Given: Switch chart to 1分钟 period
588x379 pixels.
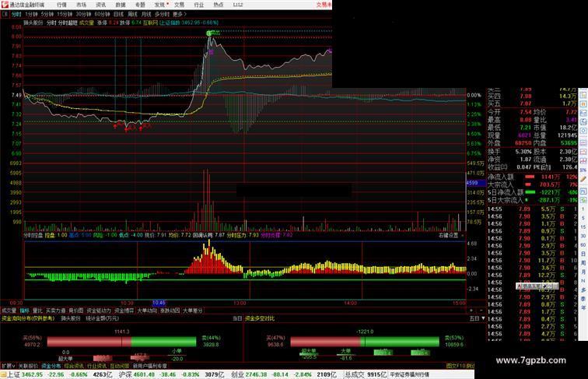Looking at the screenshot, I should pos(31,14).
